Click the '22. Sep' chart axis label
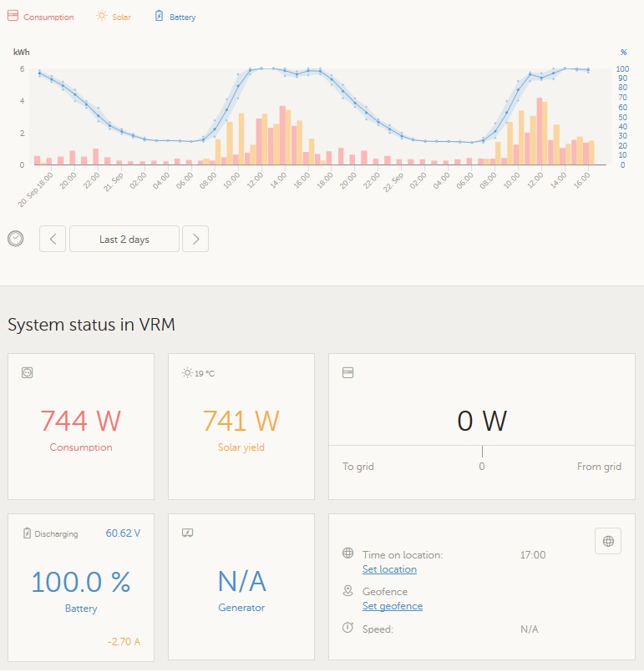Image resolution: width=644 pixels, height=672 pixels. (x=393, y=182)
